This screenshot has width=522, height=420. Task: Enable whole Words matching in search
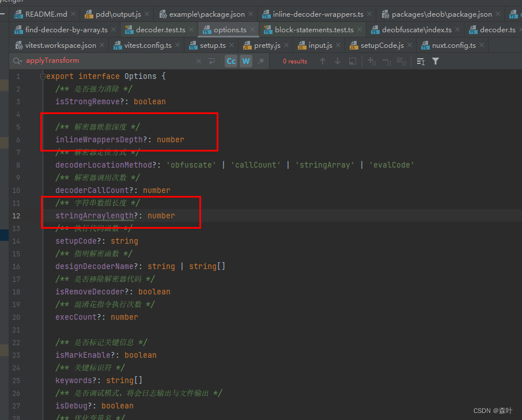(x=245, y=60)
